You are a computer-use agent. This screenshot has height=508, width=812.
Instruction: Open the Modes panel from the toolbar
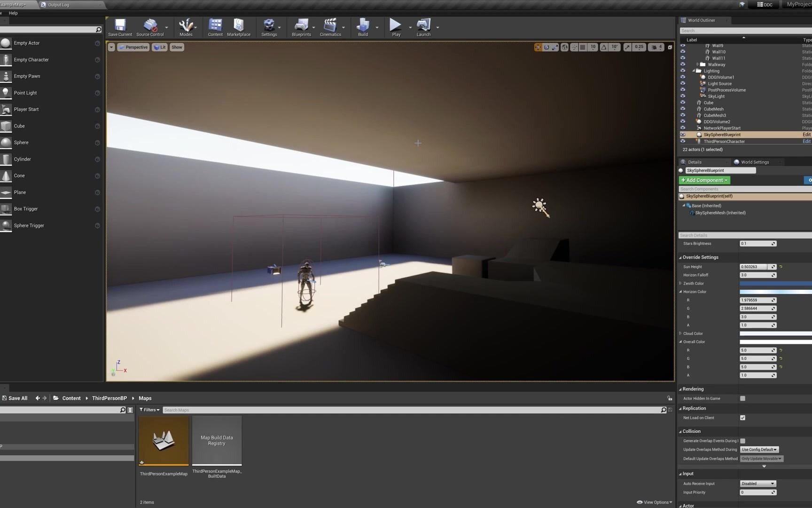point(186,27)
